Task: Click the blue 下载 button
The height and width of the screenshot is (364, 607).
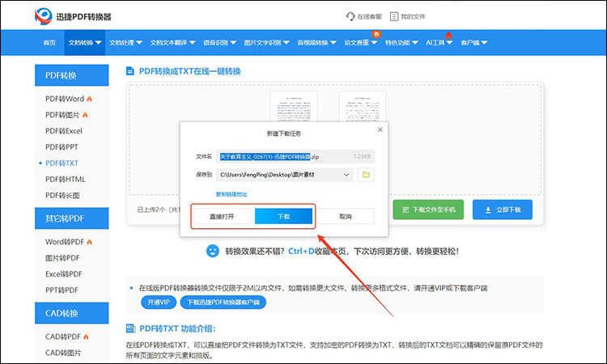Action: coord(283,216)
